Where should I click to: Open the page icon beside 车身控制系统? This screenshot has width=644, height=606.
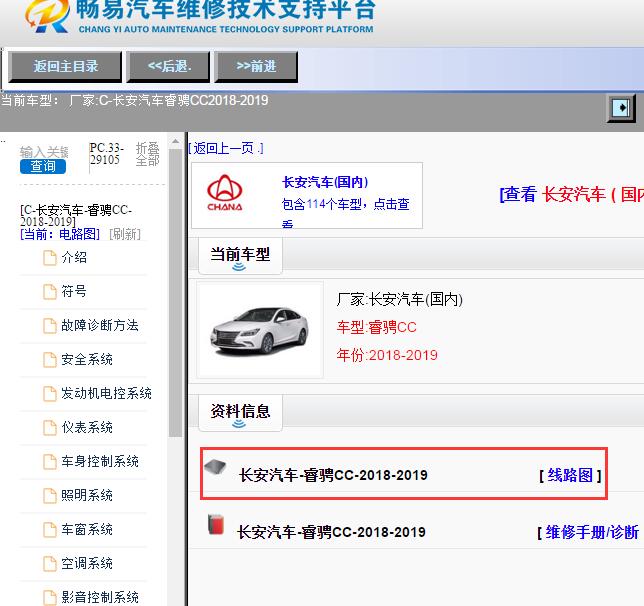coord(50,462)
